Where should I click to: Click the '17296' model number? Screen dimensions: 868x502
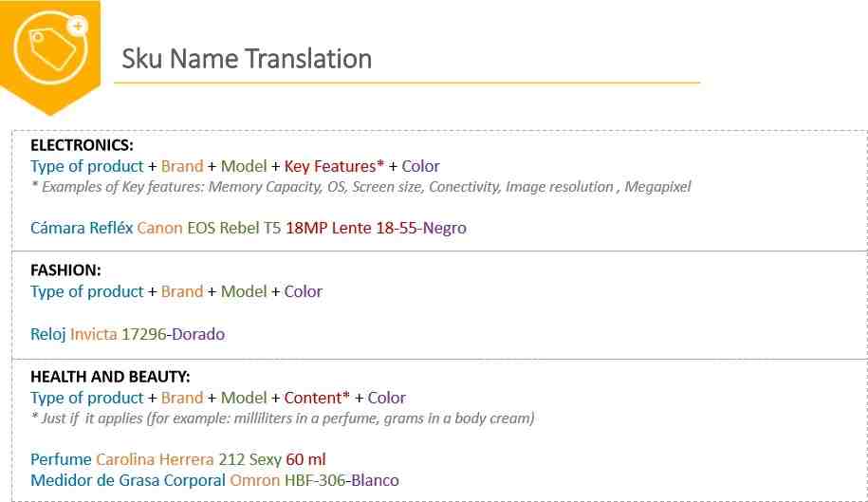pyautogui.click(x=144, y=334)
